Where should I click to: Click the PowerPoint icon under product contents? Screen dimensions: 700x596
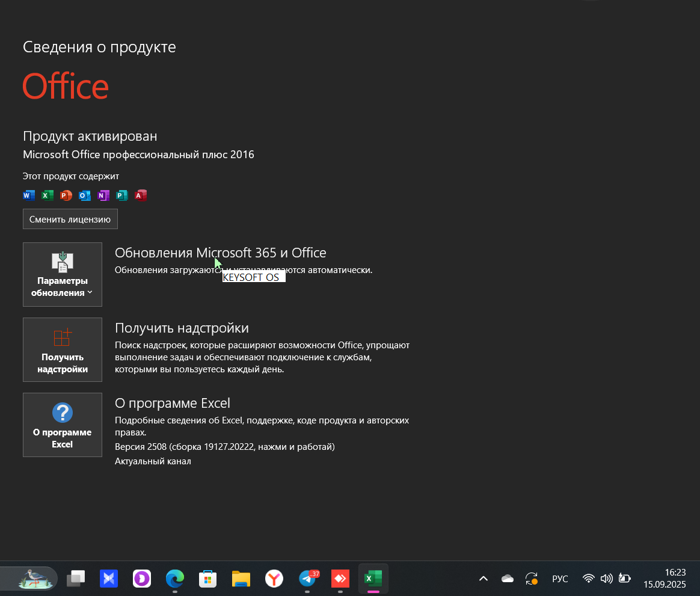66,195
